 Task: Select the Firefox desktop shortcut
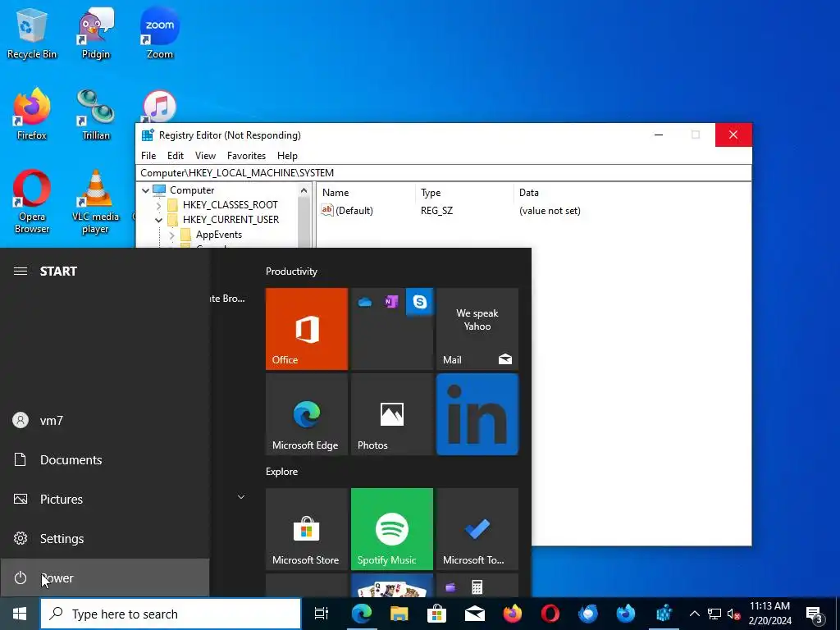coord(32,114)
